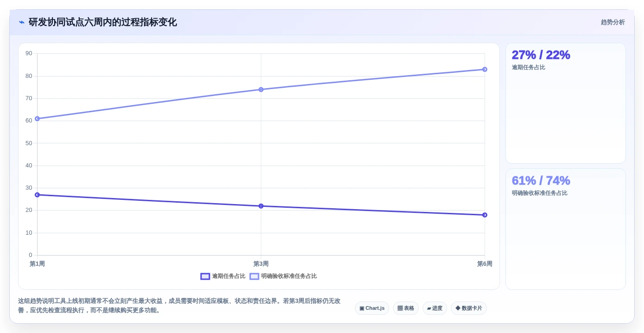This screenshot has width=644, height=333.
Task: Click the 0 y-axis label
Action: click(31, 255)
